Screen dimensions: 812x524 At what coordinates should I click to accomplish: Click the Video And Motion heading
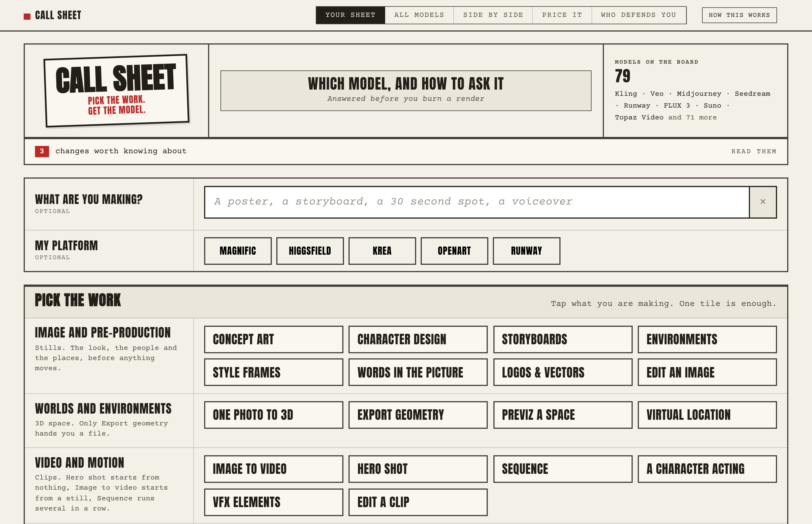click(x=79, y=463)
